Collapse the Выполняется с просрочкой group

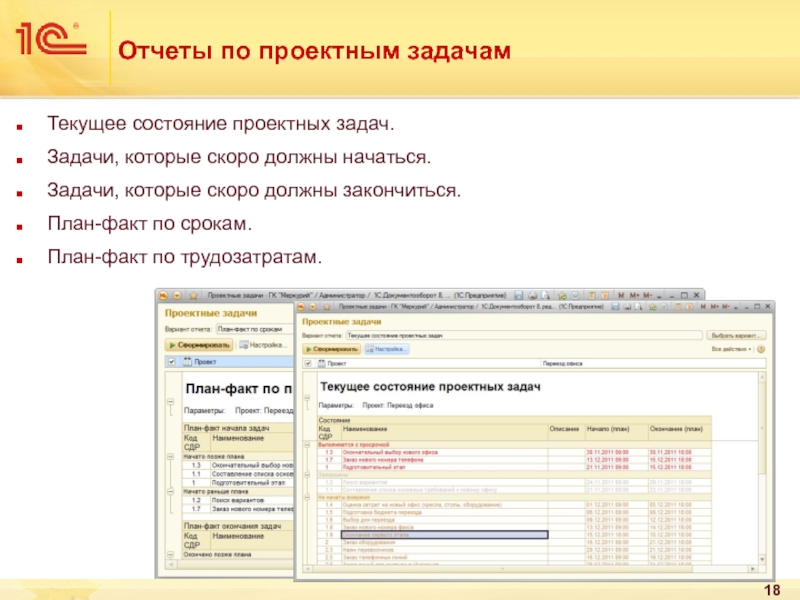[306, 444]
